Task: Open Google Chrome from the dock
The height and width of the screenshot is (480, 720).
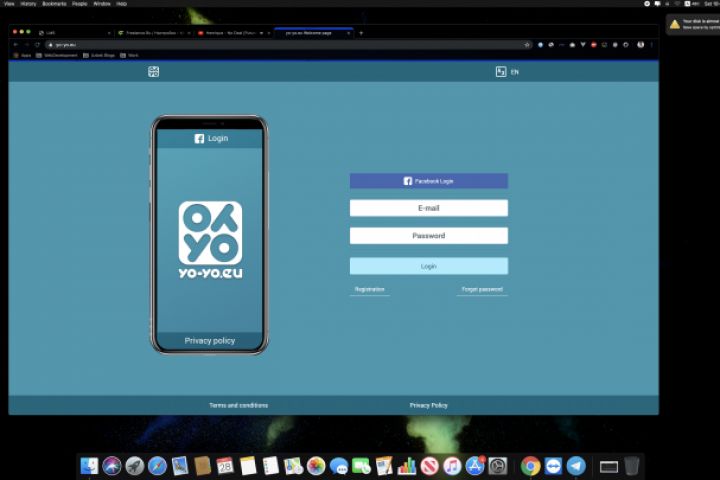Action: [x=530, y=466]
